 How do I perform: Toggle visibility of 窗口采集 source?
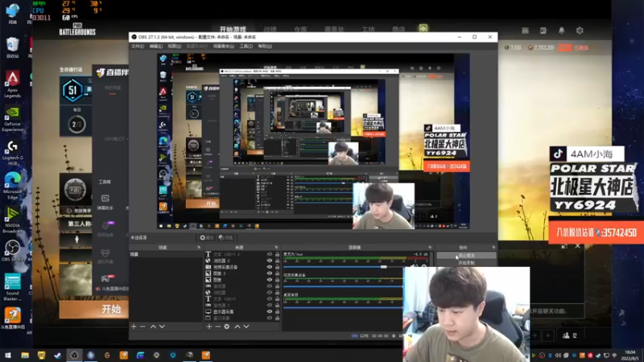click(270, 318)
